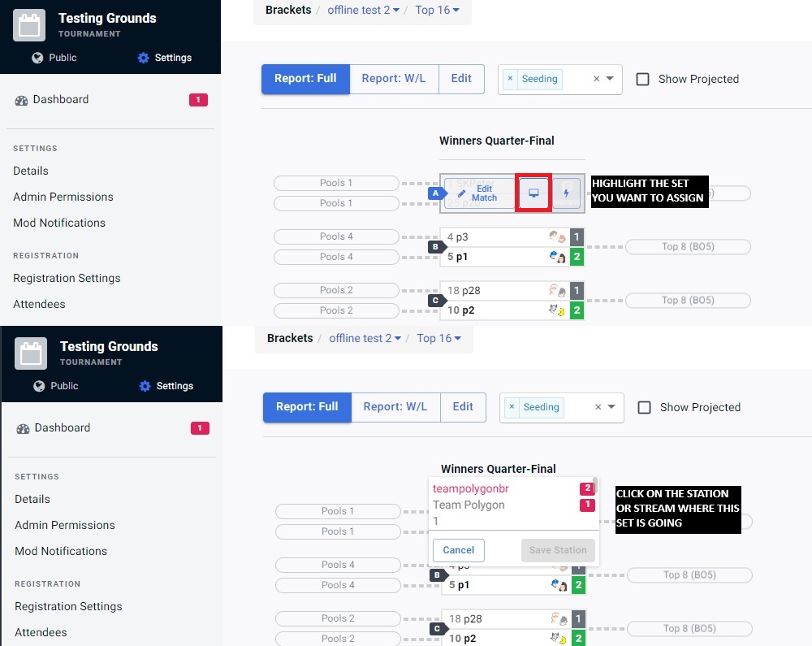The height and width of the screenshot is (646, 812).
Task: Enable Show Projected checkbox in lower screenshot
Action: pos(644,407)
